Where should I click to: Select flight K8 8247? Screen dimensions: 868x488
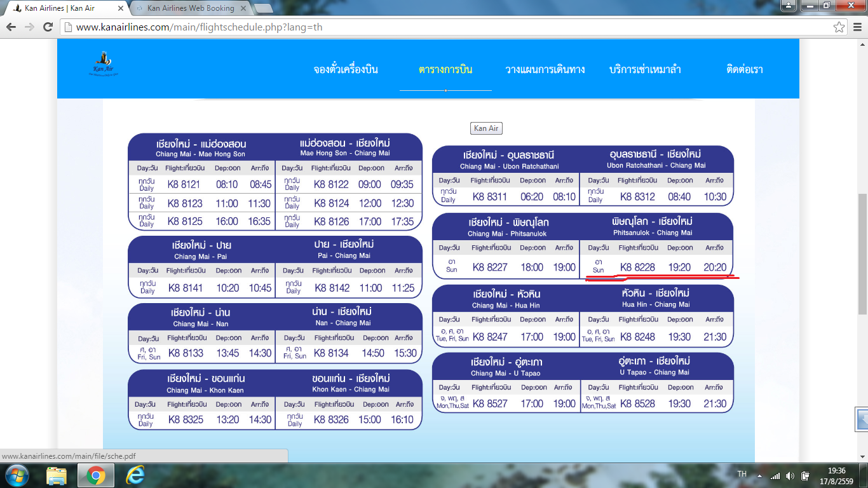pos(490,337)
